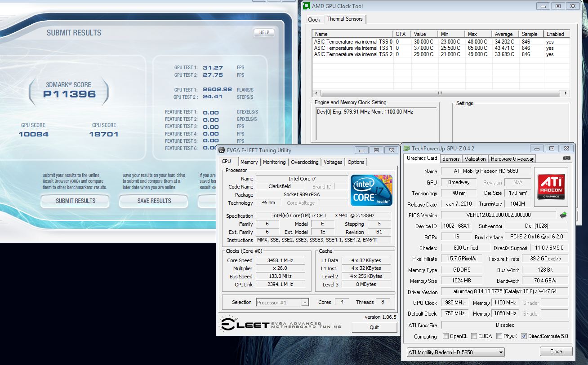Click the QPI Link 2394.1 MHz field
Viewport: 588px width, 365px height.
(281, 285)
